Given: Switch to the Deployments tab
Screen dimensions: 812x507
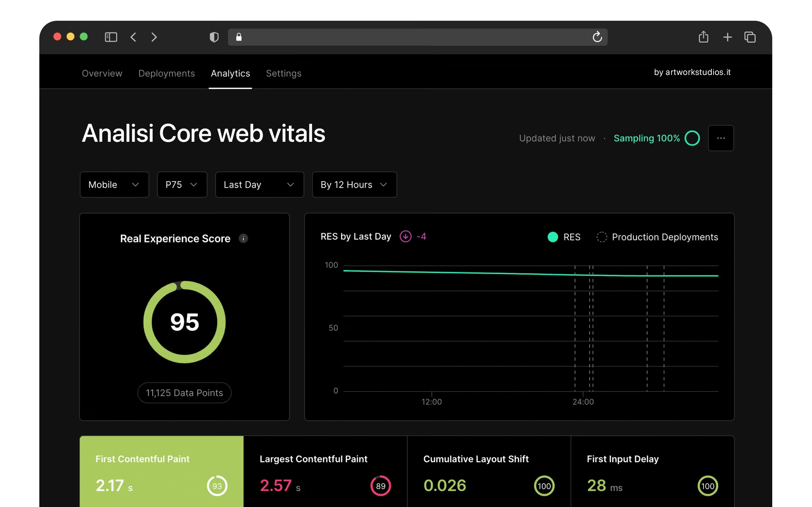Looking at the screenshot, I should pos(166,73).
